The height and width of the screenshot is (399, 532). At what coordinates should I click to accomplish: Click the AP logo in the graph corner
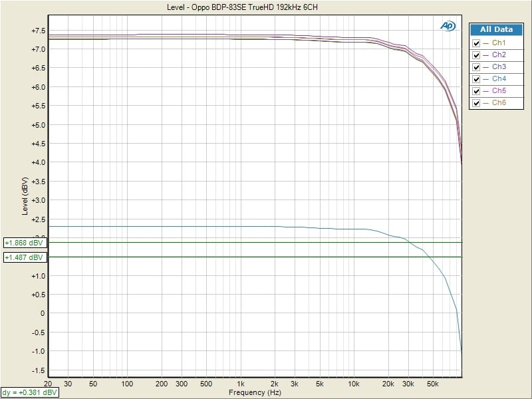(x=448, y=26)
